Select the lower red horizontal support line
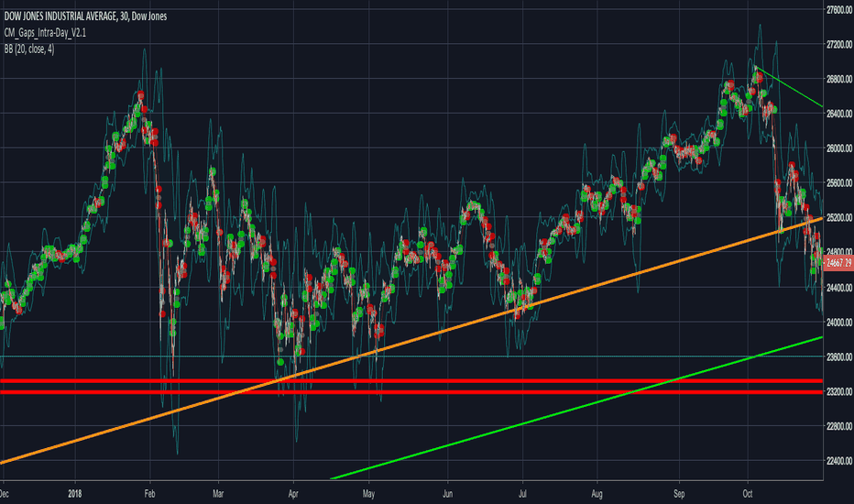854x504 pixels. (x=411, y=392)
